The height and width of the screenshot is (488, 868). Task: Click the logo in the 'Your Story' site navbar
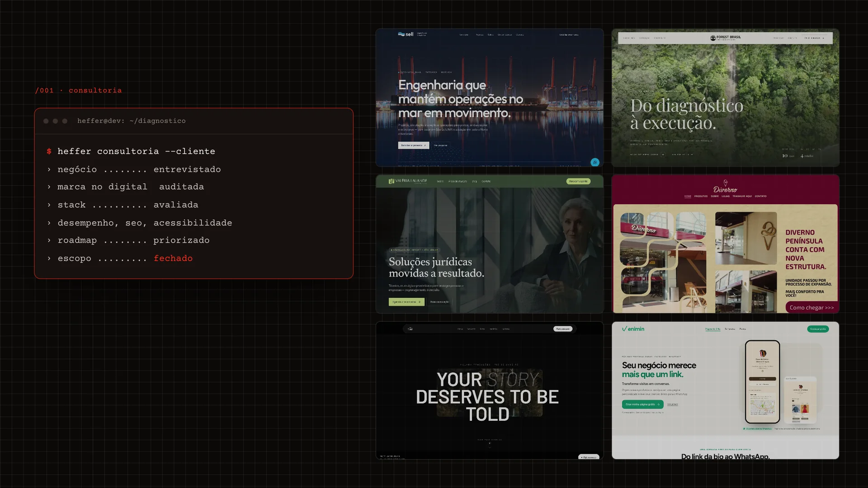click(x=410, y=329)
